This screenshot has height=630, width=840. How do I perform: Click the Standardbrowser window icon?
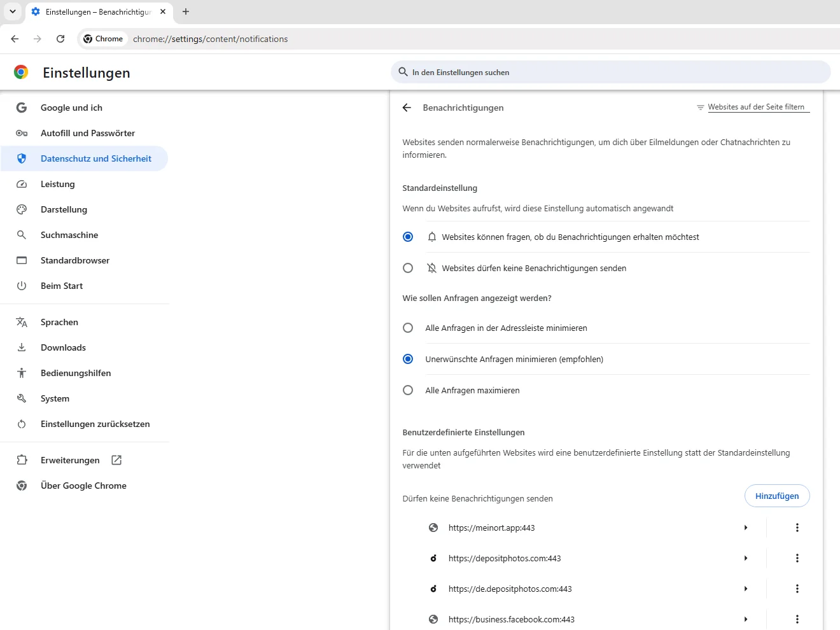22,260
